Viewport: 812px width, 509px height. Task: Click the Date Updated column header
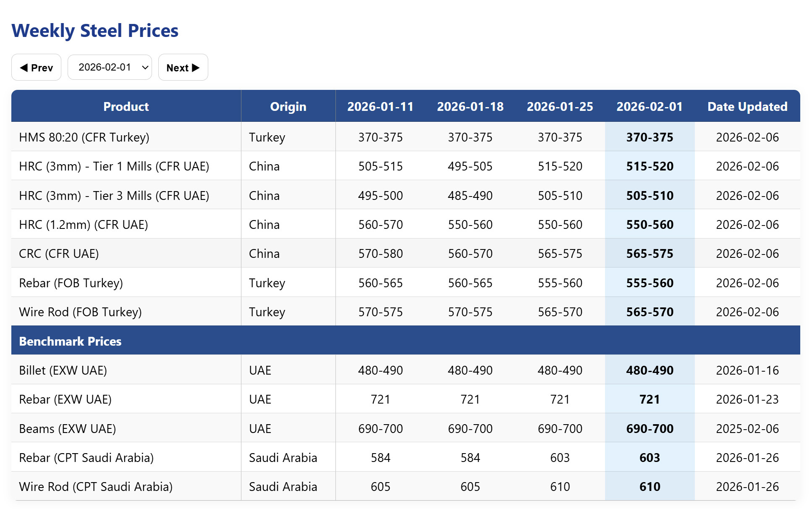[747, 107]
